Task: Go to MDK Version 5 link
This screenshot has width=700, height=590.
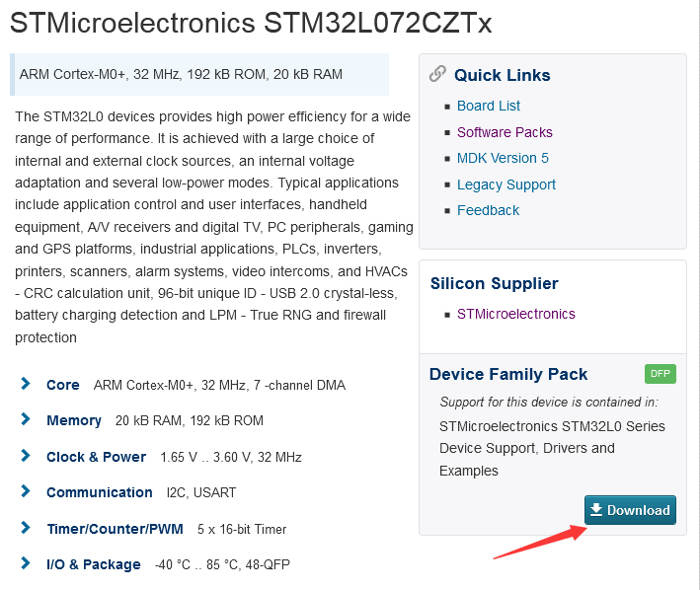Action: point(503,158)
